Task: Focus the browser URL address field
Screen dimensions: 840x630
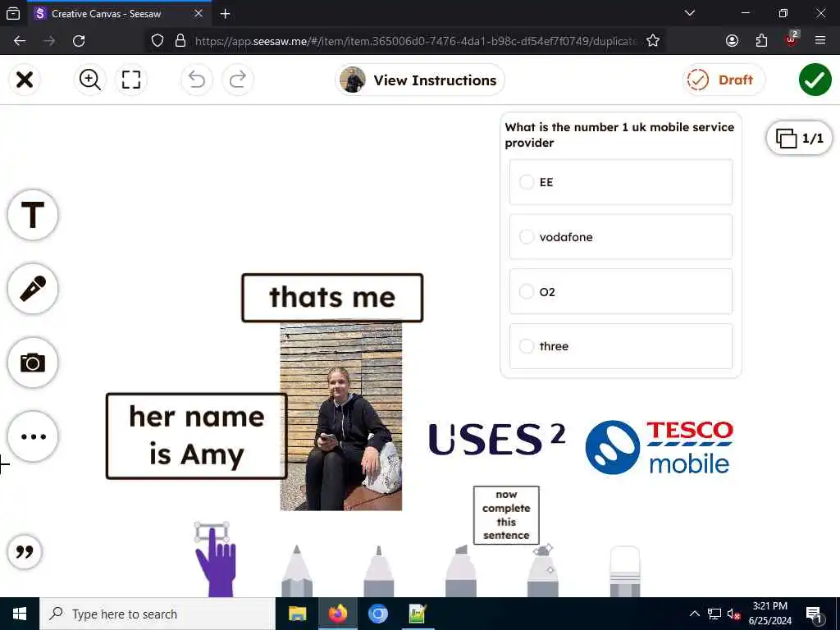Action: (x=416, y=41)
